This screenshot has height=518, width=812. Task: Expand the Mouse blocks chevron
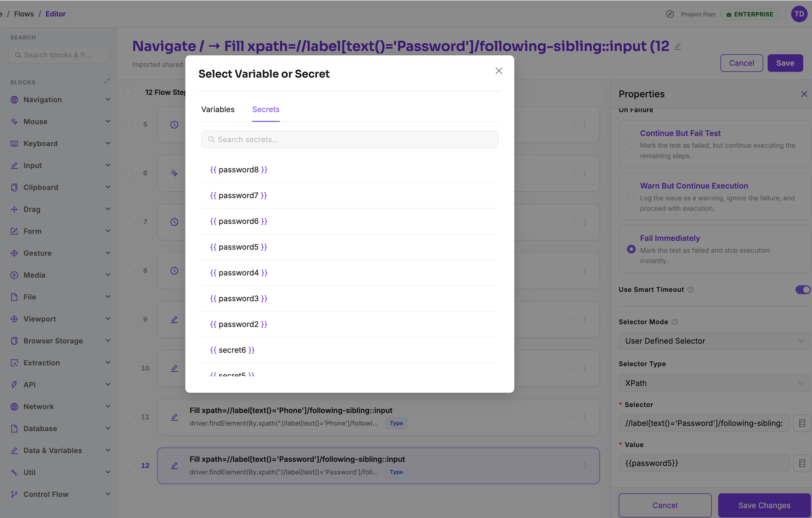[x=108, y=121]
